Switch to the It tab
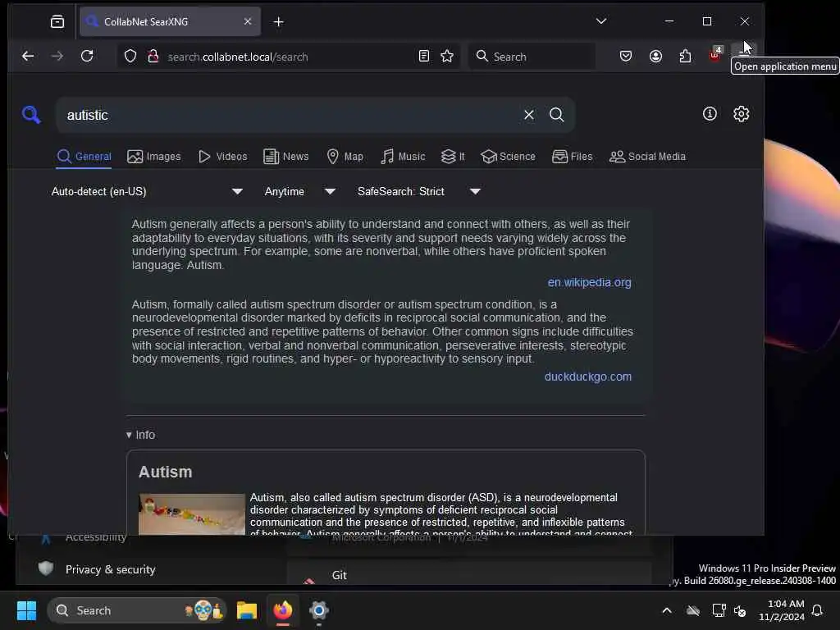The width and height of the screenshot is (840, 630). [452, 157]
